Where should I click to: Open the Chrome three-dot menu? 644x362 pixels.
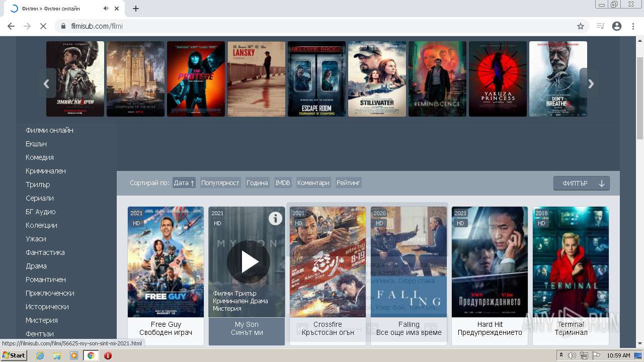[x=633, y=26]
